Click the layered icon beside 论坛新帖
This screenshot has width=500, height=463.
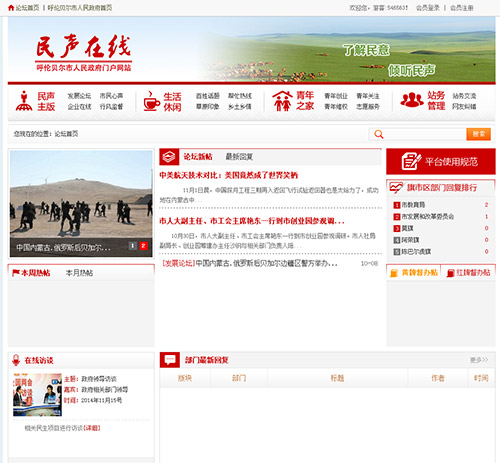point(169,156)
